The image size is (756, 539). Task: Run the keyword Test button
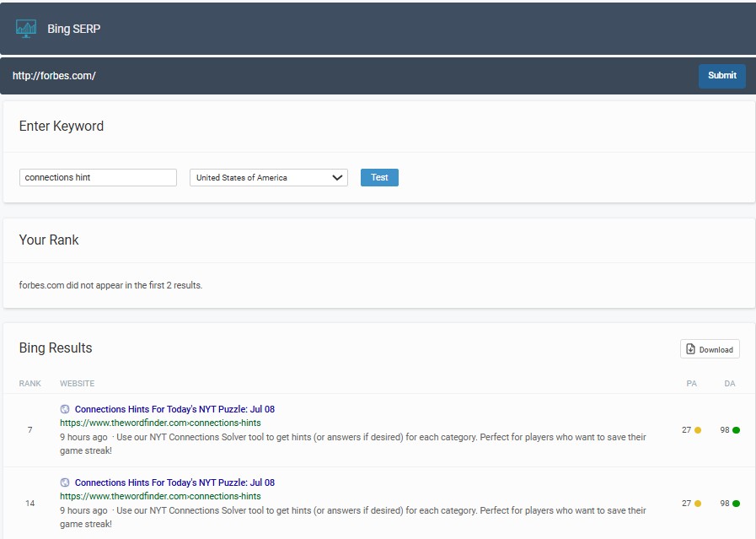[379, 178]
